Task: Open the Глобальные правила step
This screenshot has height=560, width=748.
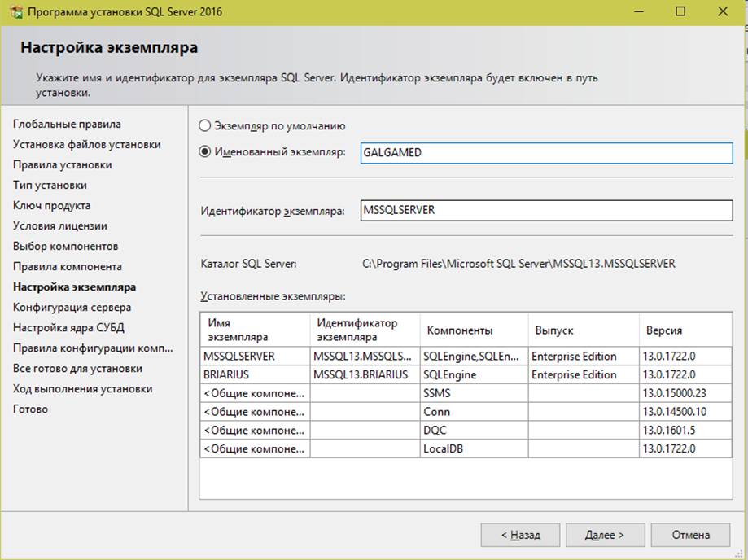Action: [x=67, y=124]
